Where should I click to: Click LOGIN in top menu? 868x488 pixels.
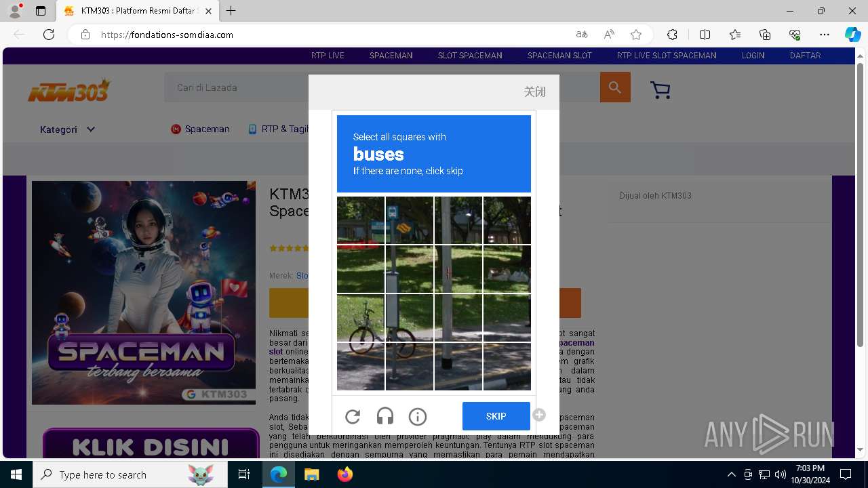[753, 56]
